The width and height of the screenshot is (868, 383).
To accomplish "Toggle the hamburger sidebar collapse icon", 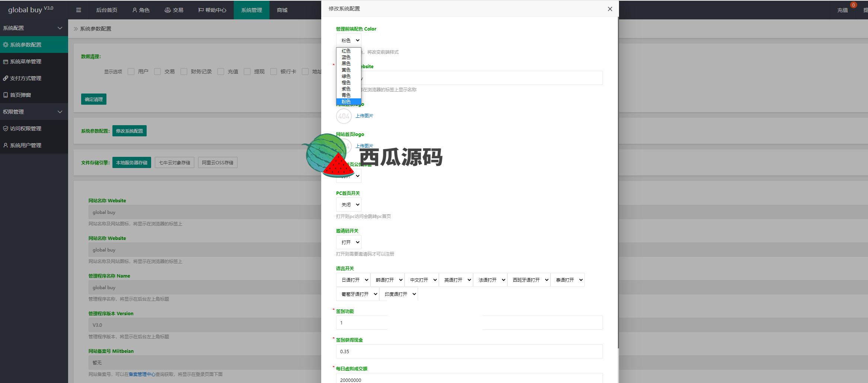I will pyautogui.click(x=79, y=10).
